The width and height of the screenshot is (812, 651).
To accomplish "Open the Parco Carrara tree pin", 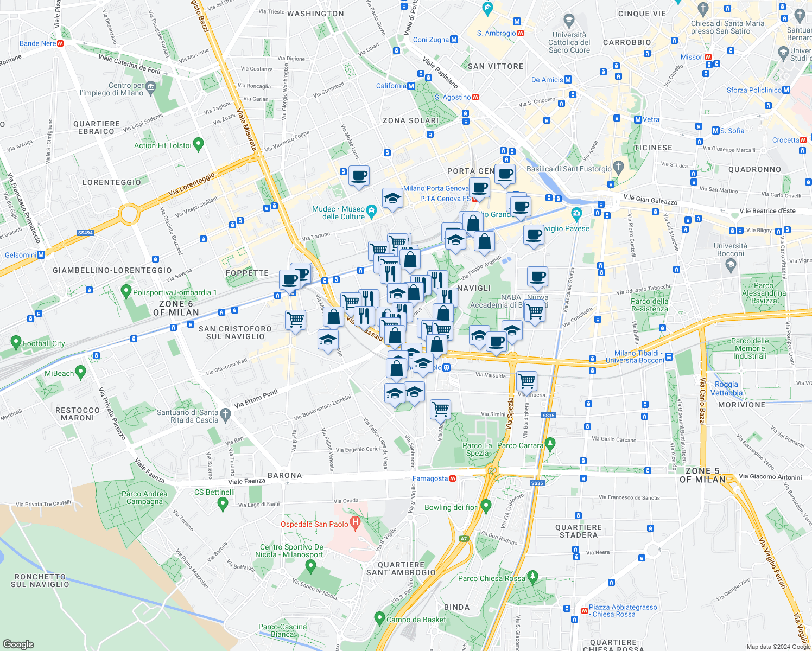I will pyautogui.click(x=550, y=444).
